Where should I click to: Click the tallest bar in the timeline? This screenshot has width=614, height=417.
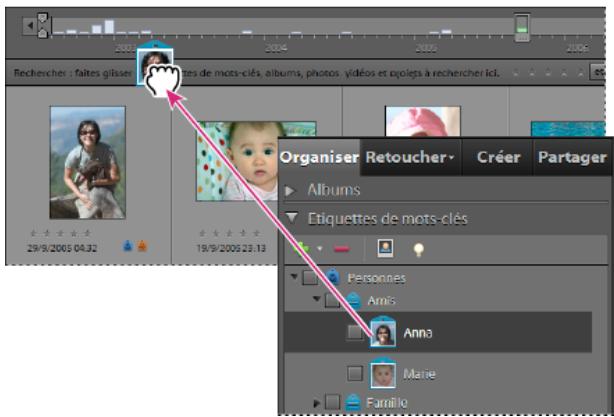tap(109, 27)
